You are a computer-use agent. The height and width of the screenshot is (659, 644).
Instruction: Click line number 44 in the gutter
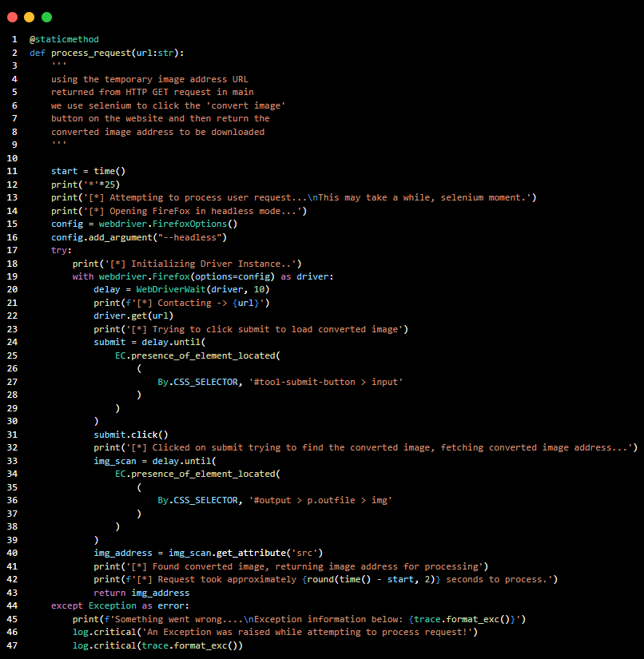12,605
